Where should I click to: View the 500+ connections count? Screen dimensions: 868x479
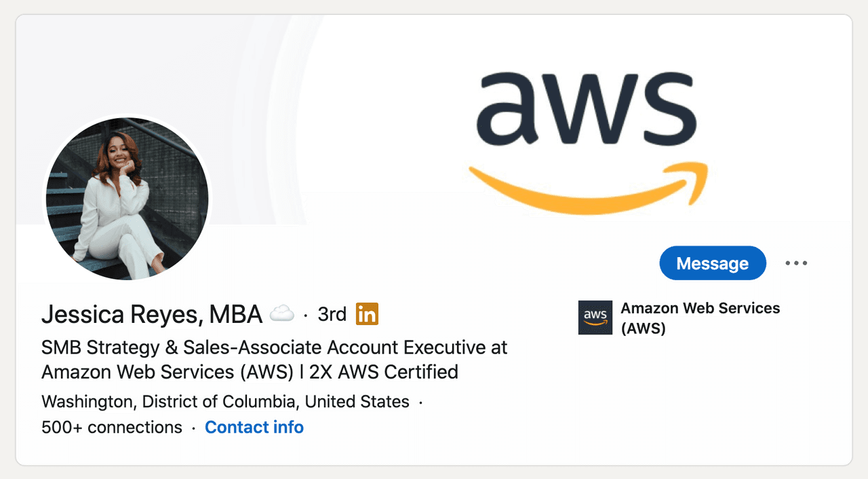click(112, 427)
